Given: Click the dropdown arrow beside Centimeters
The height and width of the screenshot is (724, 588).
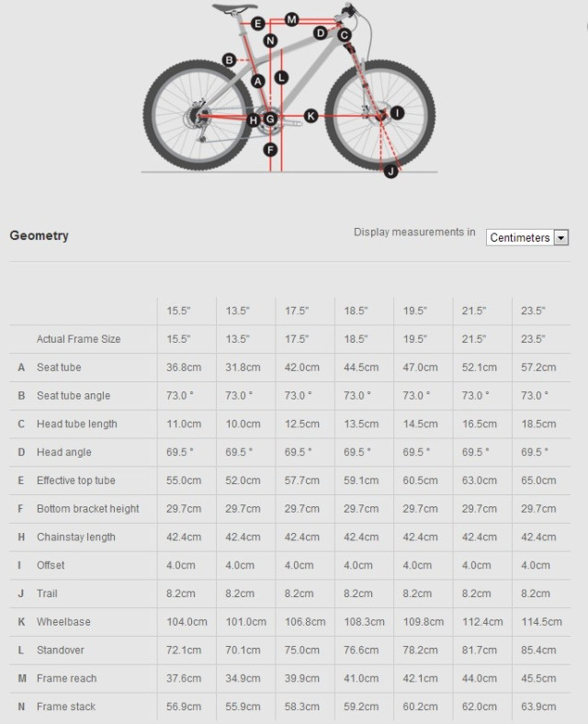Looking at the screenshot, I should [561, 237].
